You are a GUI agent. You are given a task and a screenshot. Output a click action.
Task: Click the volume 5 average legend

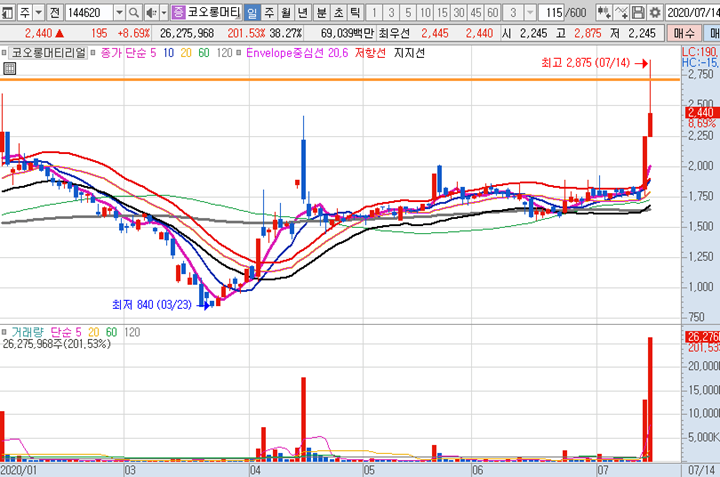(79, 331)
